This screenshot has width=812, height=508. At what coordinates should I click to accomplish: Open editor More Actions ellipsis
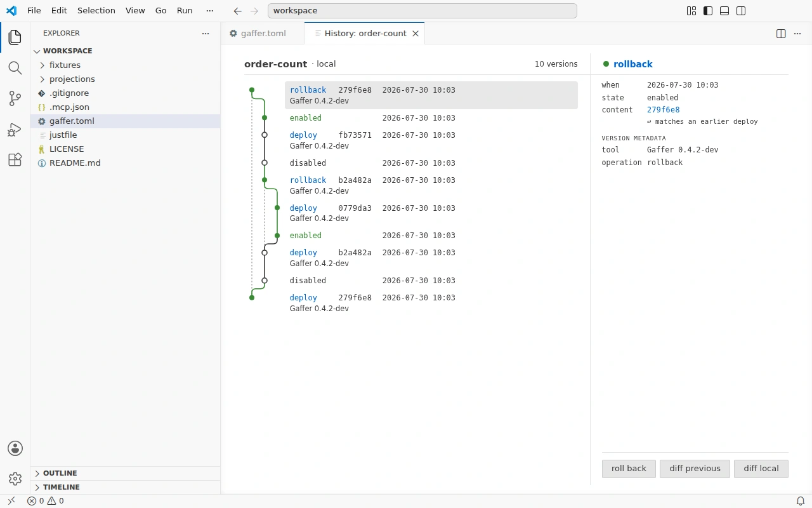797,34
